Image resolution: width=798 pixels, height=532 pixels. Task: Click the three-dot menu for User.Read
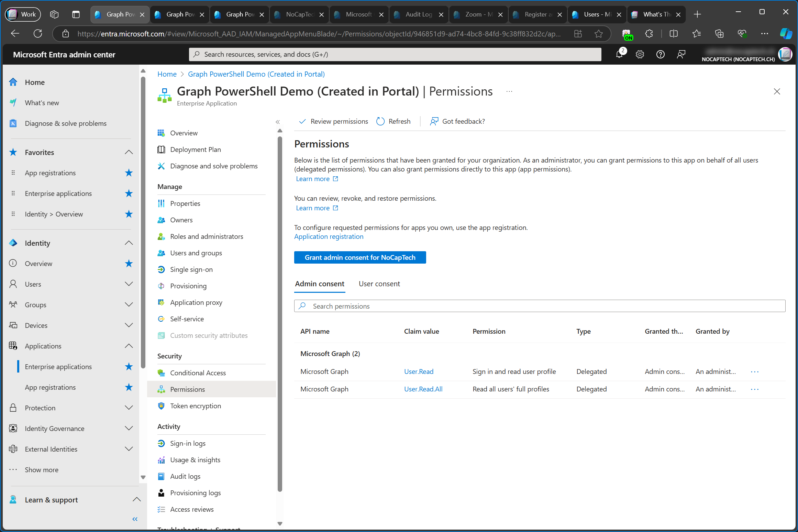(x=755, y=372)
